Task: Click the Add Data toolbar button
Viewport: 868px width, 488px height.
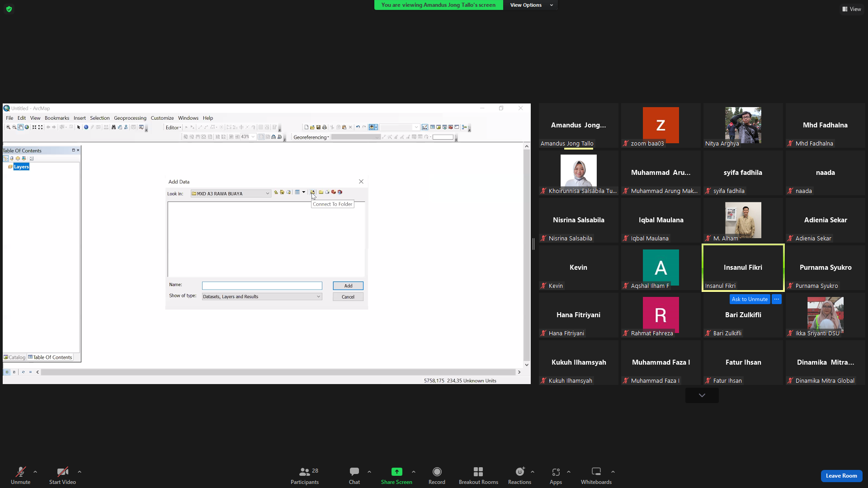Action: click(372, 127)
